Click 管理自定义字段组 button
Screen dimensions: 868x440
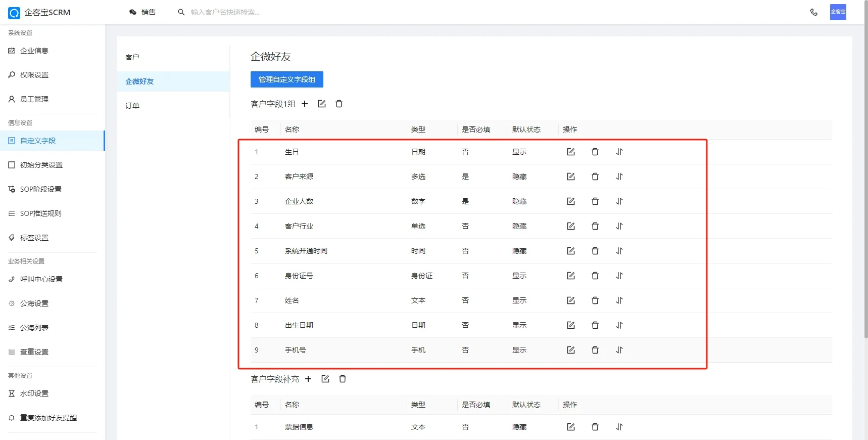pos(287,79)
